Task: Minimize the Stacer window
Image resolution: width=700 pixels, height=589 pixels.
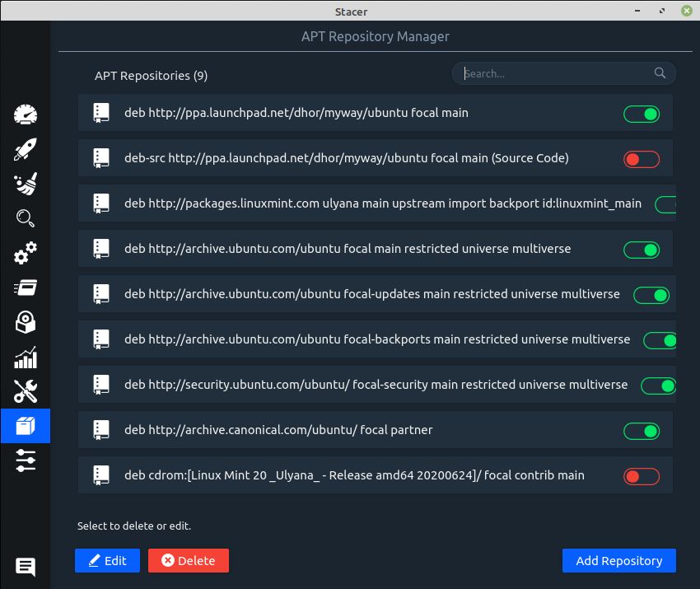Action: click(637, 11)
